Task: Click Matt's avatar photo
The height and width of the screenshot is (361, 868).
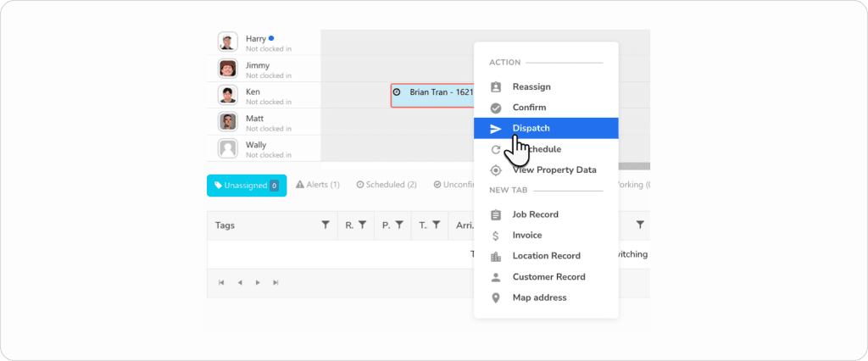Action: pos(227,122)
